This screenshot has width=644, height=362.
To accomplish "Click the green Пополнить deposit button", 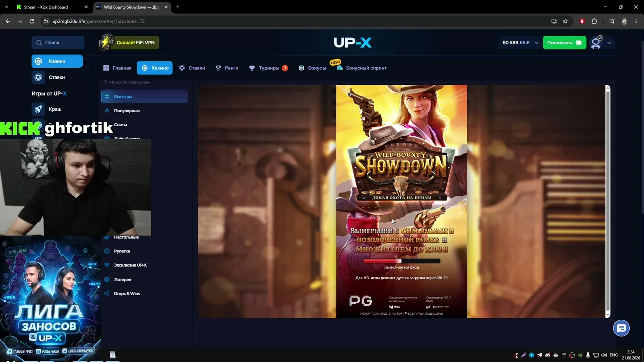I will coord(564,43).
